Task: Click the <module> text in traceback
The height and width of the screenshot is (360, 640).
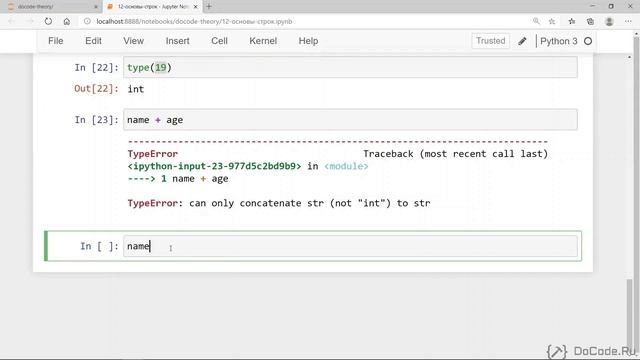Action: 346,166
